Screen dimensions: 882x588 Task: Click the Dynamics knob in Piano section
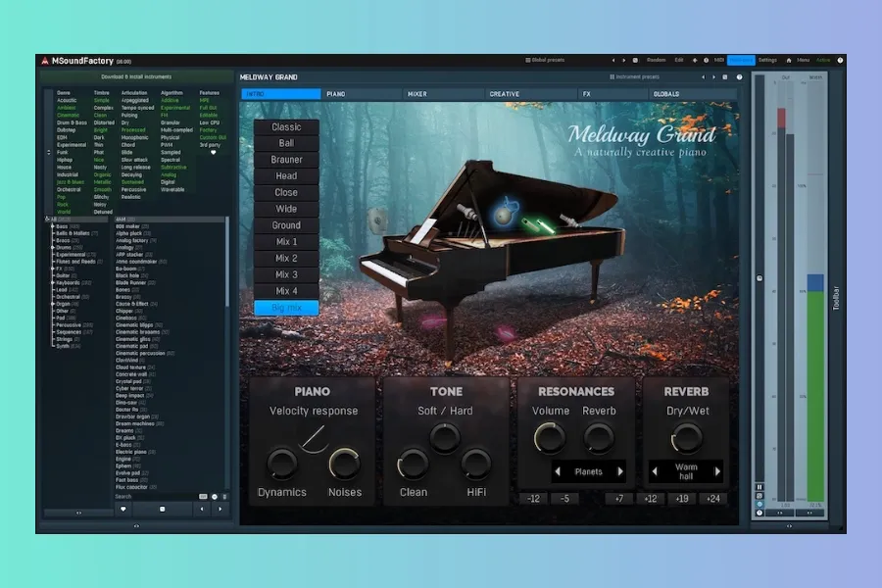tap(281, 464)
